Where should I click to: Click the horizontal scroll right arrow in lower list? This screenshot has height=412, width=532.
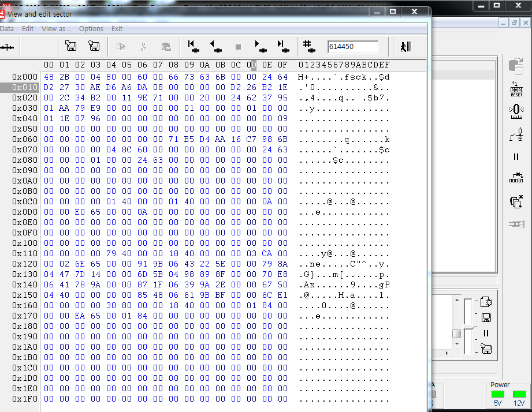[447, 353]
